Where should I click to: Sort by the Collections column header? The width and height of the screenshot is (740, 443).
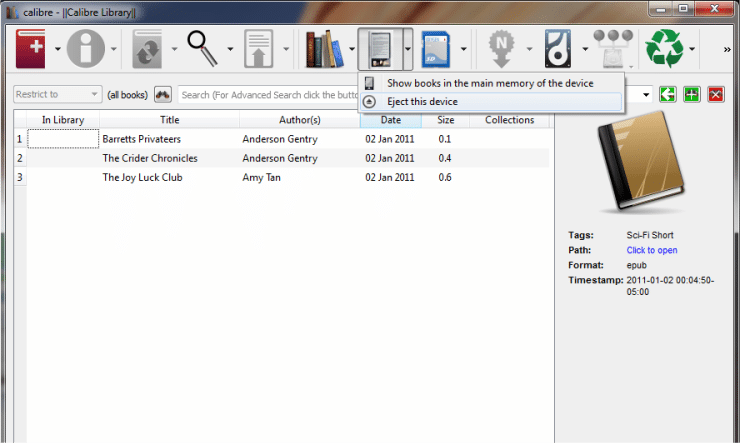[x=509, y=120]
